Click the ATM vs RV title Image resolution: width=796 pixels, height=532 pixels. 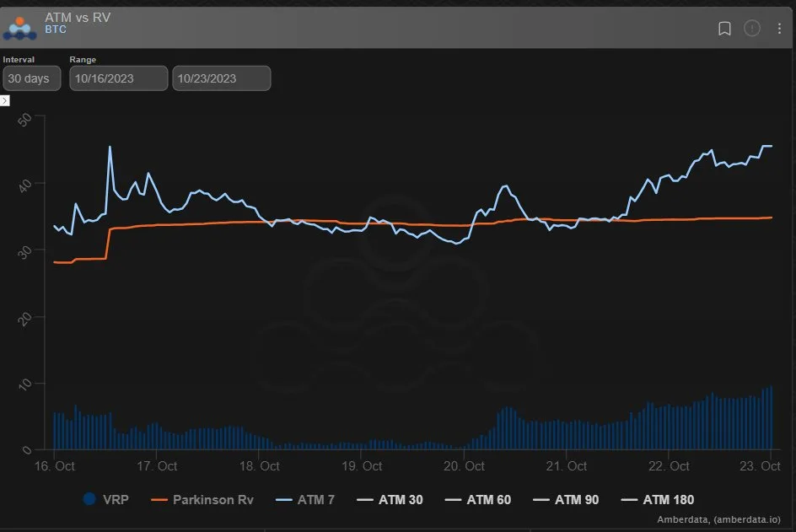click(x=78, y=17)
